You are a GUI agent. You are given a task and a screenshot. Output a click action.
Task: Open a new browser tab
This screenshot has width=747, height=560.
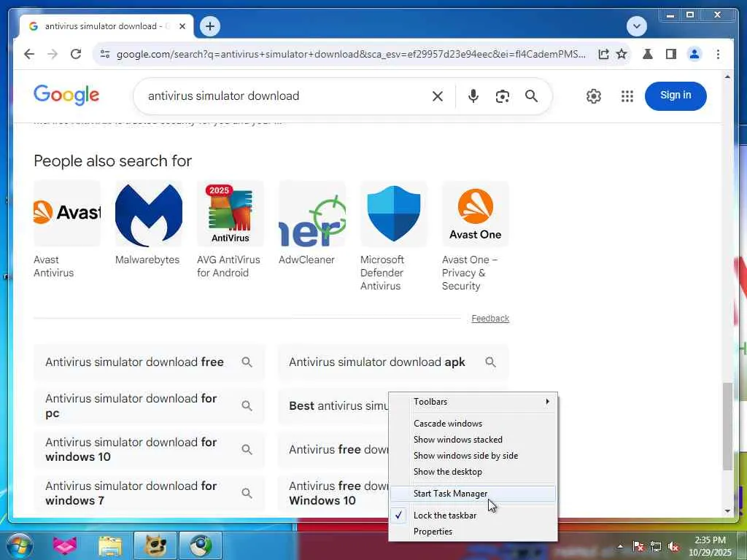click(x=209, y=26)
